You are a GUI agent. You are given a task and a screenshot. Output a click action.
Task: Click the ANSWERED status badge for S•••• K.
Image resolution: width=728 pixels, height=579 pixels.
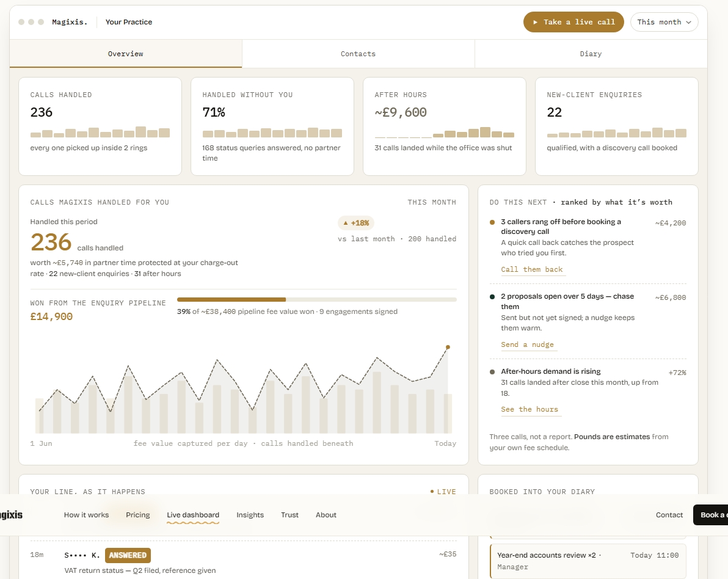[x=128, y=555]
